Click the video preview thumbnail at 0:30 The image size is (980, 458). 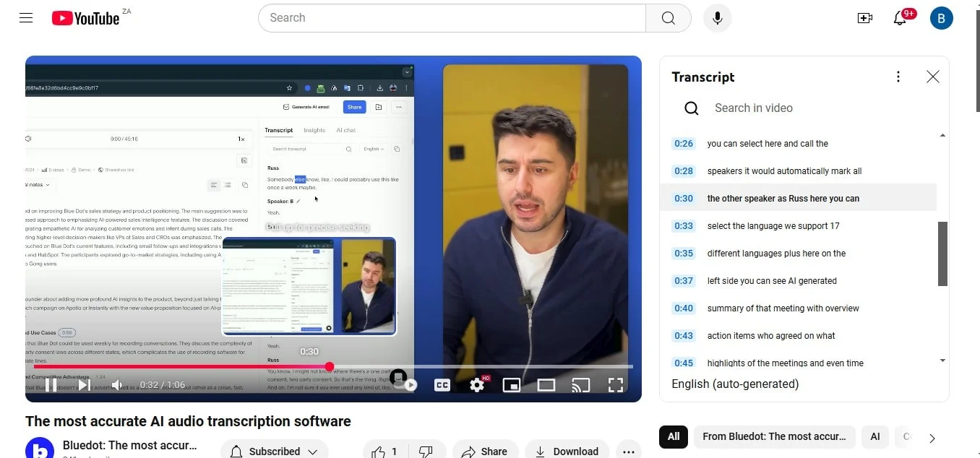(x=309, y=286)
